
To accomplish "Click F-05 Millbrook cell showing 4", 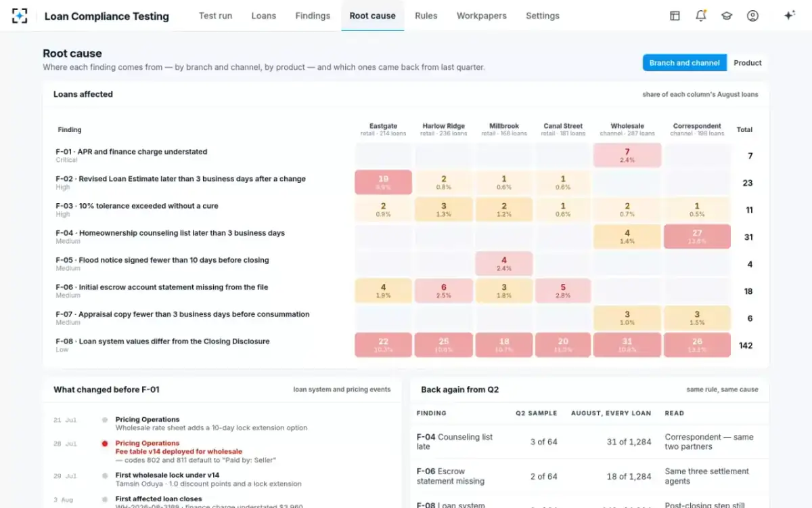I will (x=504, y=264).
